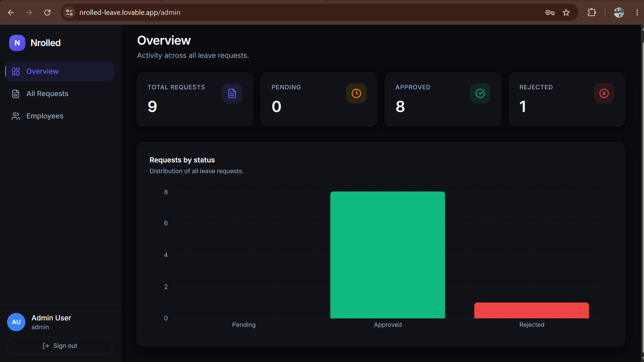Screen dimensions: 644x362
Task: Click the Rejected X circle icon
Action: (x=604, y=93)
